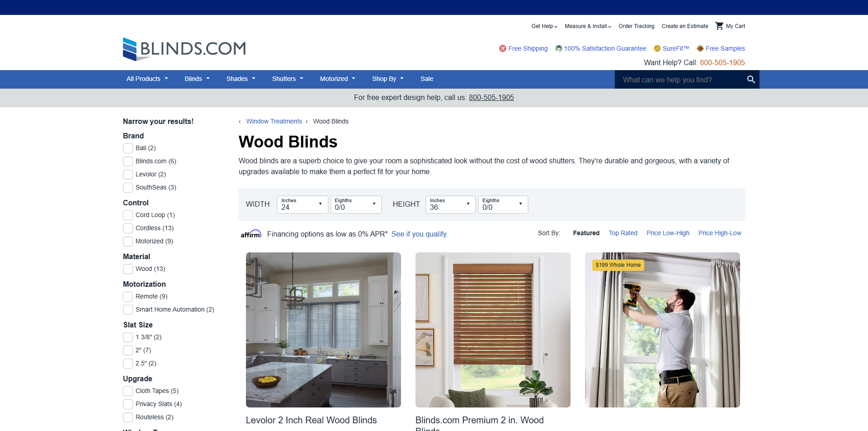The height and width of the screenshot is (431, 868).
Task: Click the Free Samples link text
Action: tap(725, 48)
